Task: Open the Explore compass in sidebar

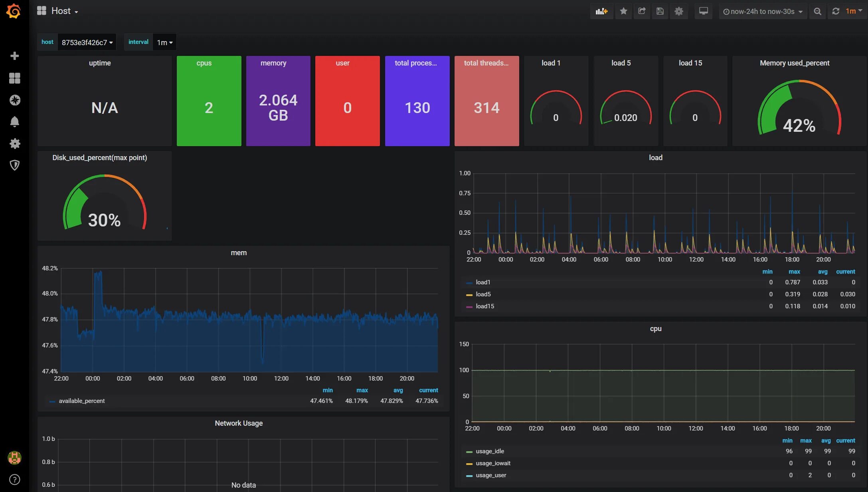Action: click(14, 100)
